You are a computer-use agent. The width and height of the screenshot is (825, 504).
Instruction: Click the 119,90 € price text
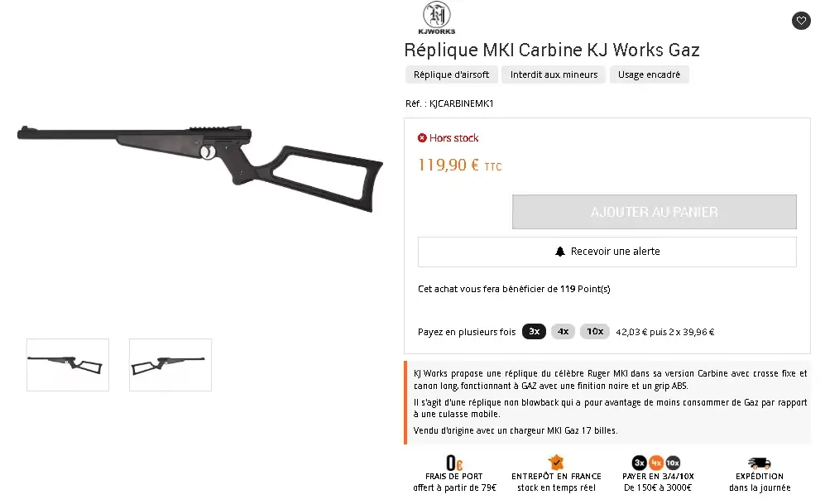[x=448, y=165]
